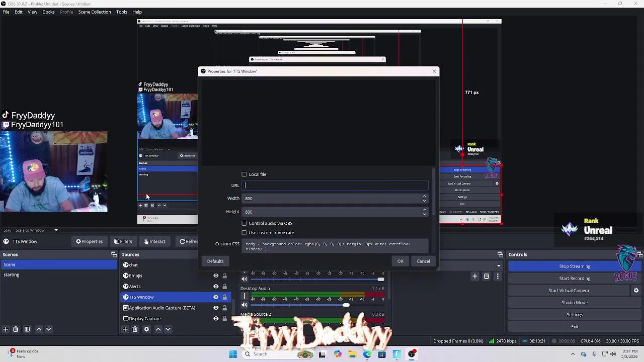
Task: Adjust top mixer channel volume slider
Action: [x=381, y=279]
